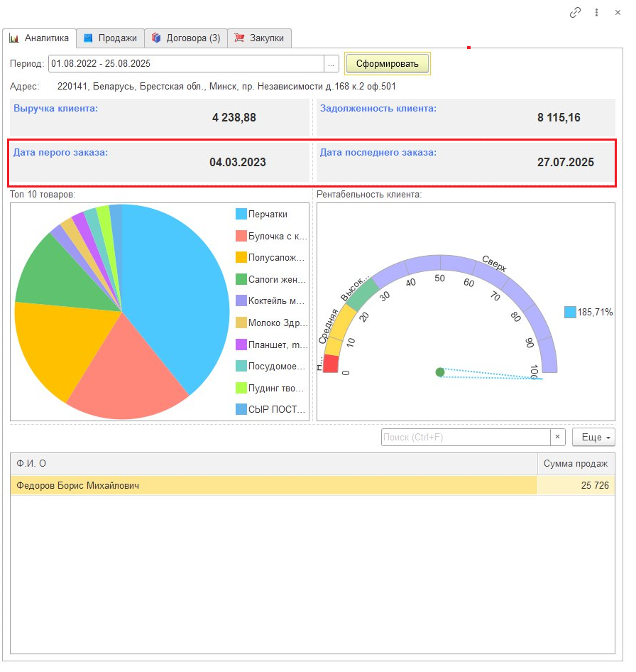The height and width of the screenshot is (672, 636).
Task: Click the blue Перчатки legend swatch
Action: (241, 214)
